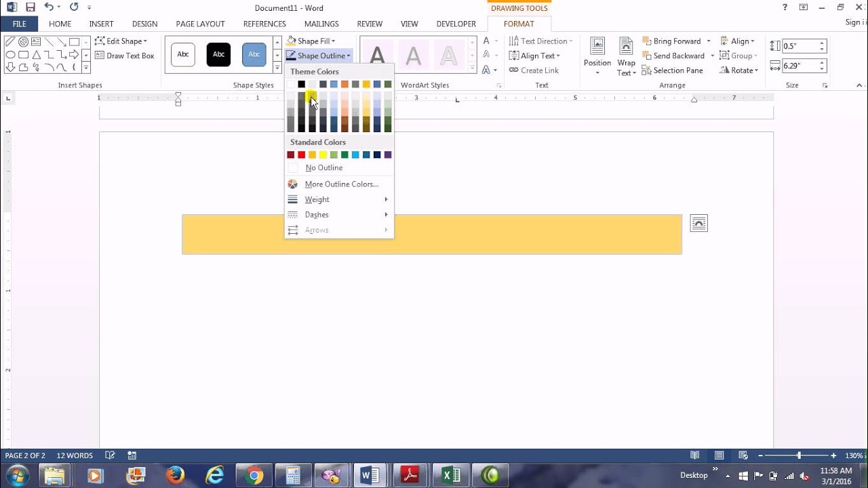Pick the purple standard color swatch
Viewport: 868px width, 488px height.
click(388, 155)
